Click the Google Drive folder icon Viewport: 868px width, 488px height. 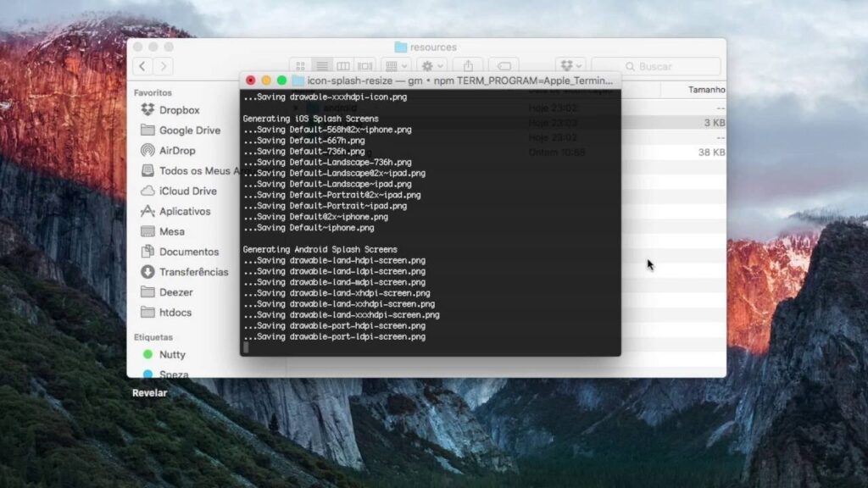tap(147, 130)
